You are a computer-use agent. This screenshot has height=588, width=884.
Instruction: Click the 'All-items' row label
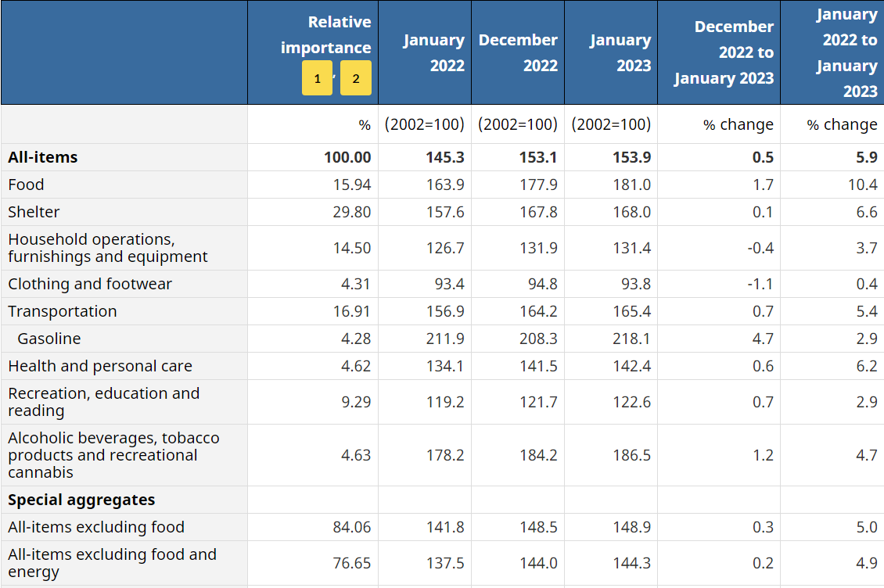pyautogui.click(x=43, y=157)
